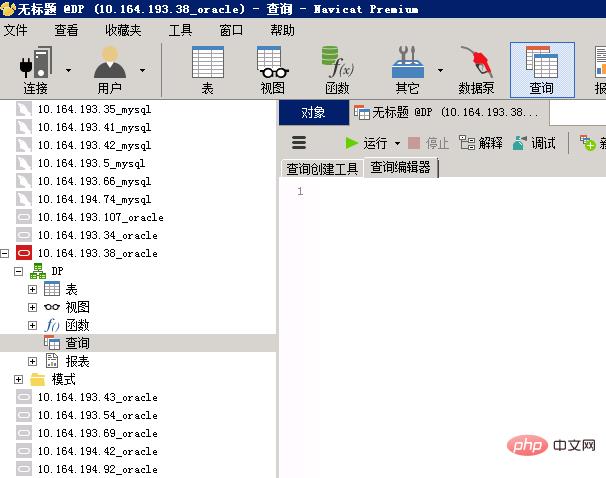606x478 pixels.
Task: Select the 10.164.193.35_mysql connection
Action: click(94, 110)
